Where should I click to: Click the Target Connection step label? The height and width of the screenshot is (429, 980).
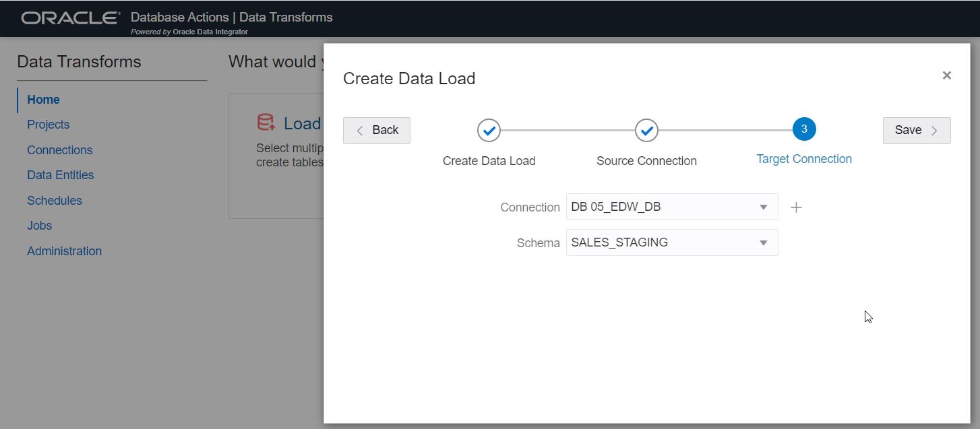[804, 159]
